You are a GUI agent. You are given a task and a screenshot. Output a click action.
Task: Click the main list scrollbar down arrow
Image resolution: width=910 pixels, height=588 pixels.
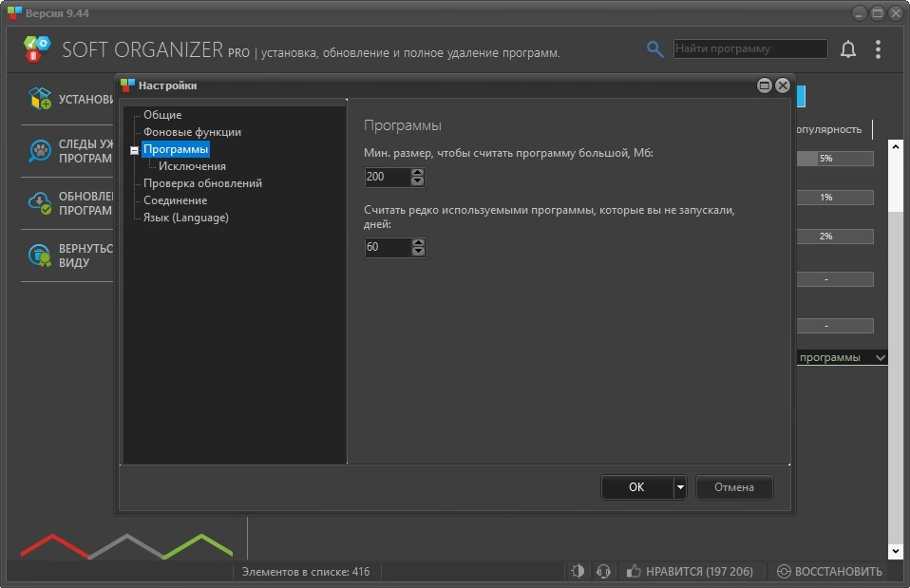[x=896, y=552]
